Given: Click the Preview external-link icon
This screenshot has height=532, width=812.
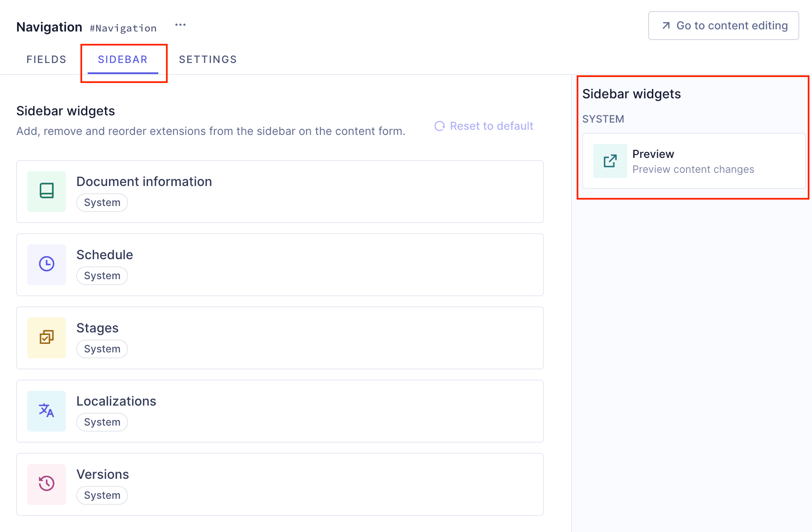Looking at the screenshot, I should point(609,161).
